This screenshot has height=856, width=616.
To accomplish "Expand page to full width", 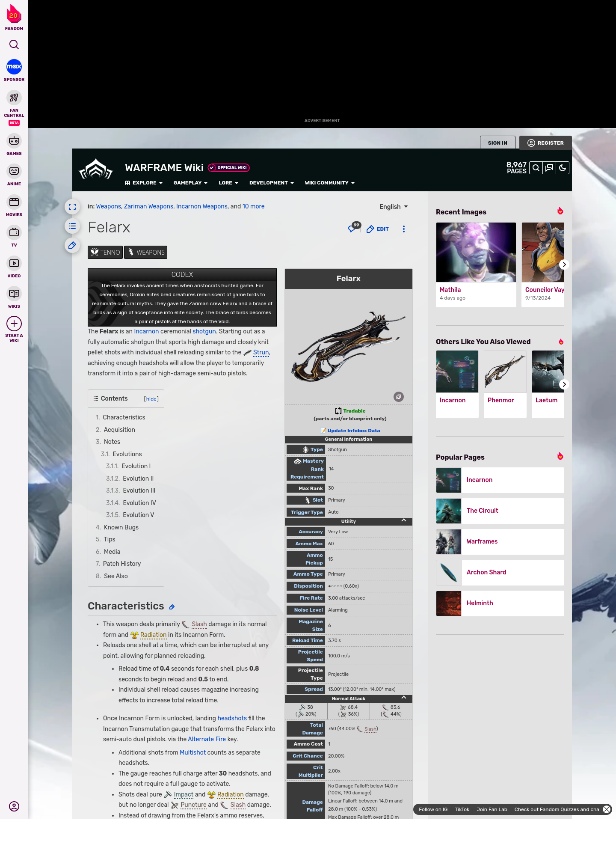I will click(72, 207).
